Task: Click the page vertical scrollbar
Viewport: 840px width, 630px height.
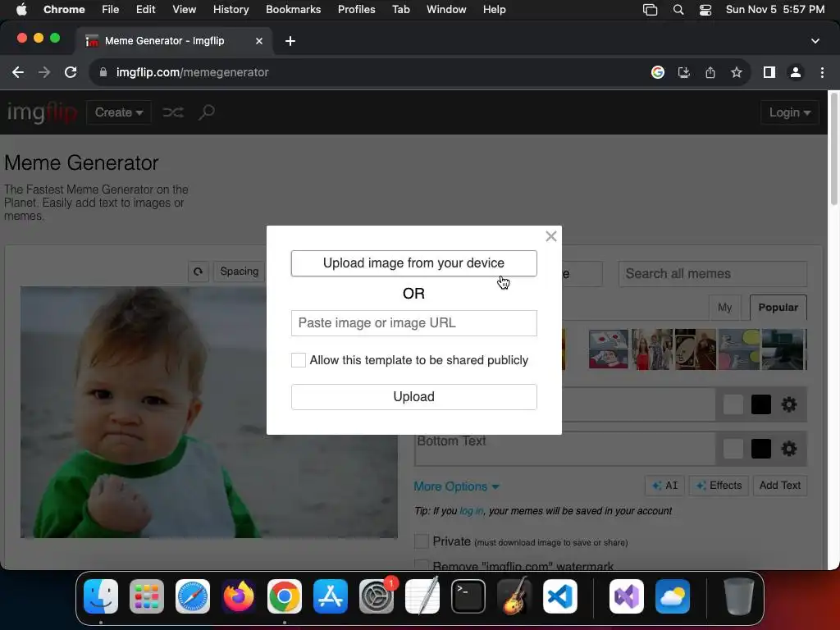Action: coord(834,150)
